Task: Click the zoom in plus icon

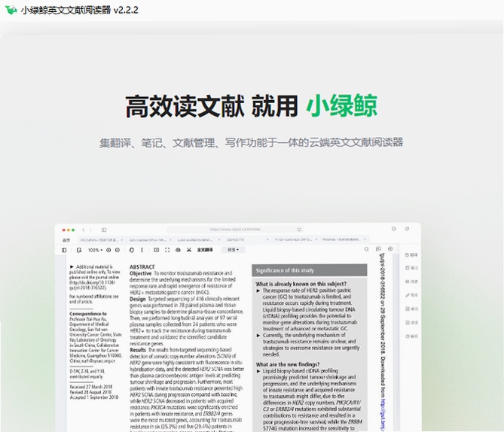Action: coord(108,250)
